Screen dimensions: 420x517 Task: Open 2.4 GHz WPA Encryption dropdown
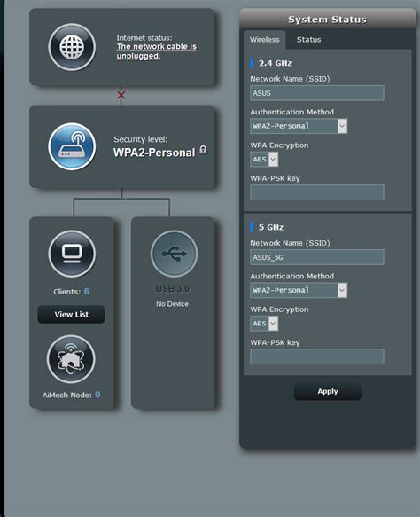coord(264,160)
